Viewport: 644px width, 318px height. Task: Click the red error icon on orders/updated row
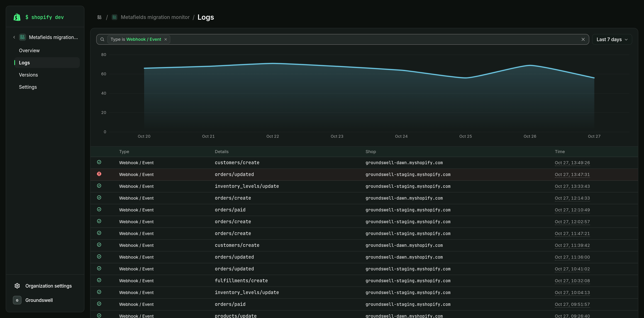coord(99,174)
